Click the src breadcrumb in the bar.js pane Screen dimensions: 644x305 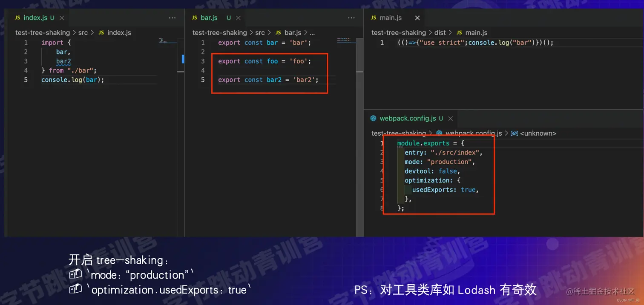click(x=260, y=33)
